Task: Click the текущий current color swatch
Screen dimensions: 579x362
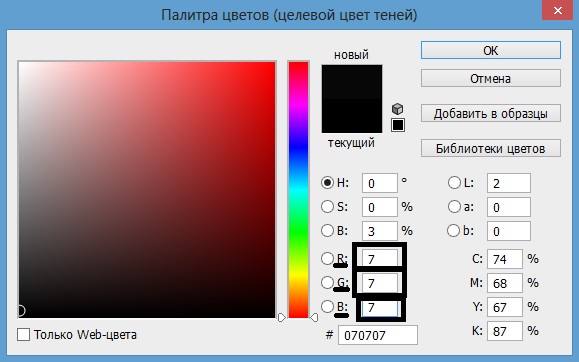Action: pos(352,116)
